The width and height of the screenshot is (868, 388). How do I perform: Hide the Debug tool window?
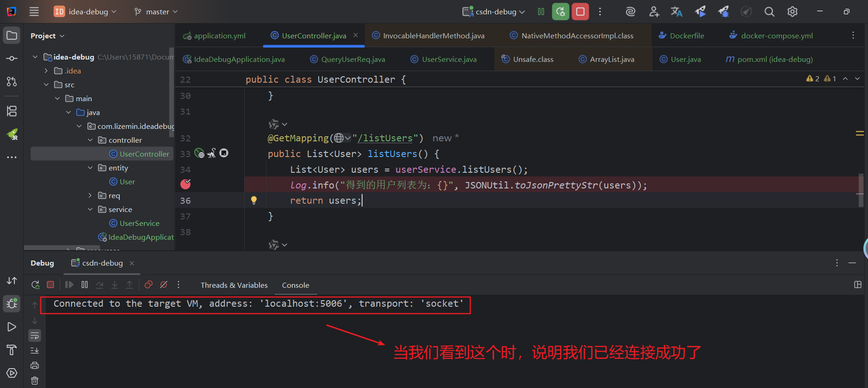852,263
